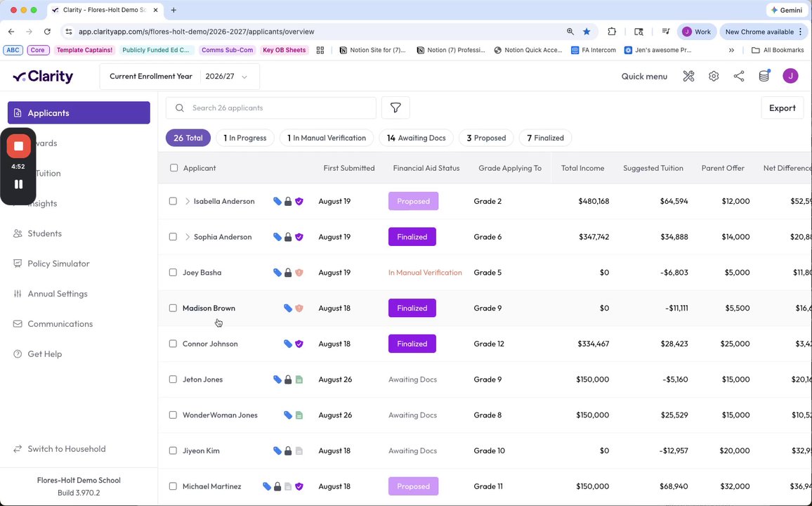The height and width of the screenshot is (506, 812).
Task: Open the 2026/27 enrollment year dropdown
Action: pos(226,77)
